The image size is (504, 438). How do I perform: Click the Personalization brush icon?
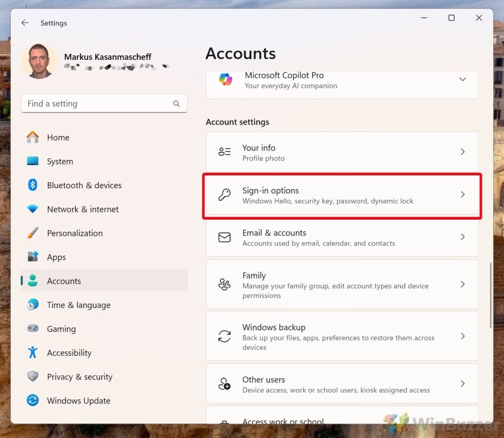pos(33,233)
